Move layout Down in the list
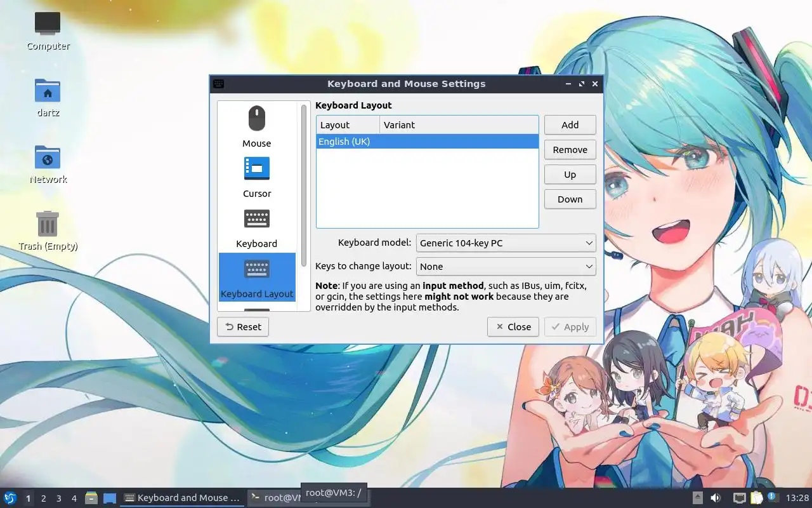The width and height of the screenshot is (812, 508). click(x=570, y=199)
